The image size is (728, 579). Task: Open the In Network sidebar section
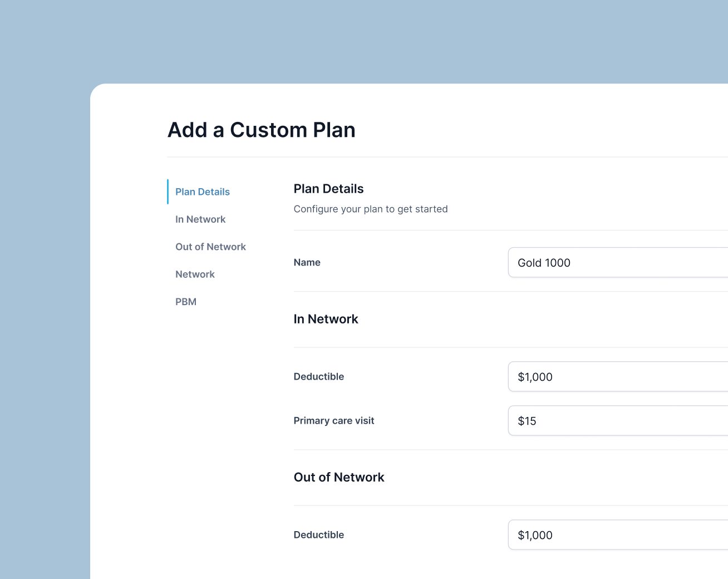(x=200, y=219)
